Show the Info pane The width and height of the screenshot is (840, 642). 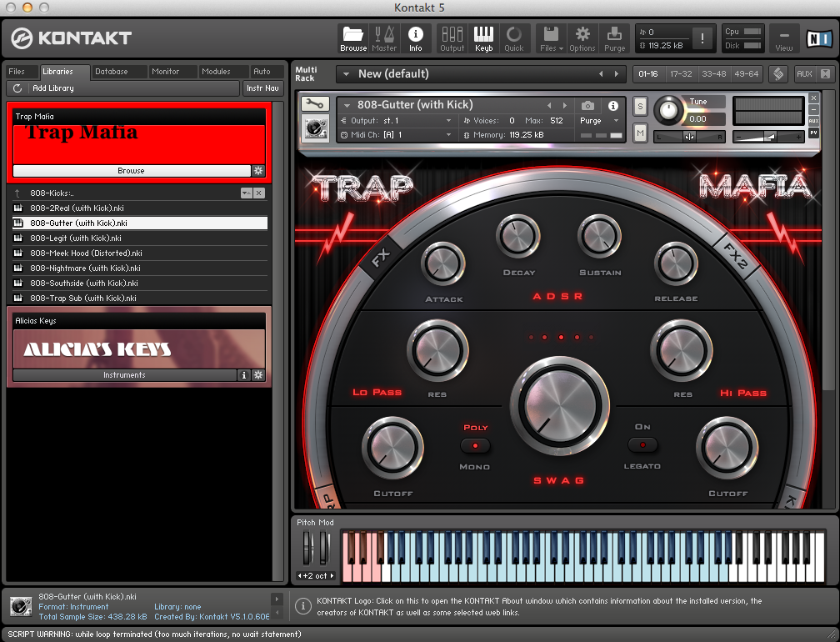[415, 38]
